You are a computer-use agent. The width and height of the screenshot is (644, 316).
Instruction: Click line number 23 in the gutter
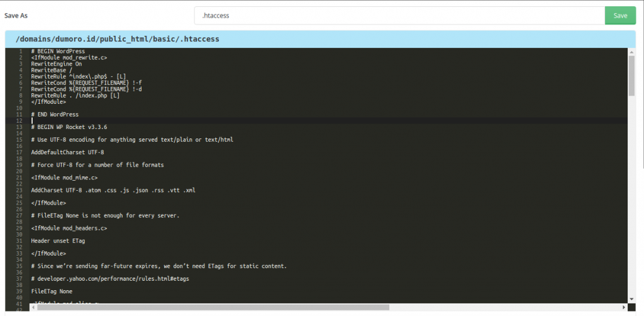tap(19, 191)
